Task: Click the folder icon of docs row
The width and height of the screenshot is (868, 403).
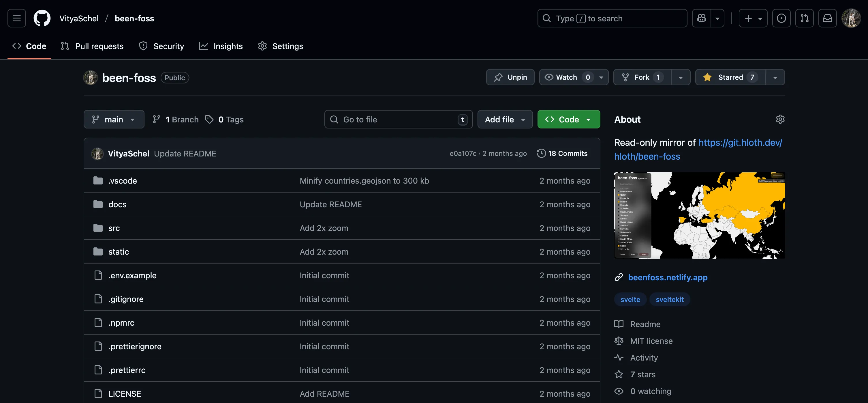Action: pos(98,204)
